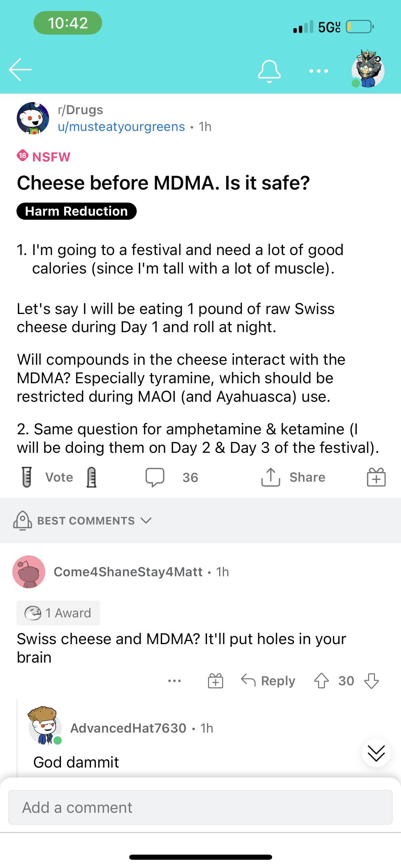Downvote the Come4ShaneStay4Matt comment
Screen dimensions: 401x868
click(372, 681)
